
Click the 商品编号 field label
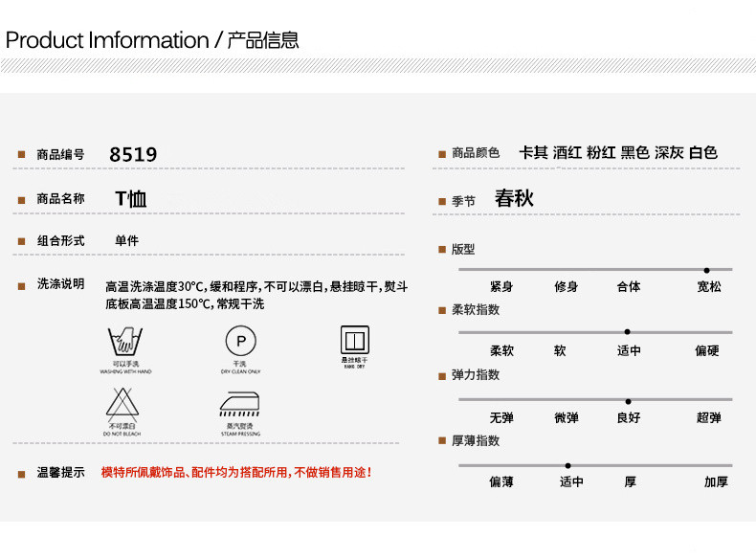click(x=60, y=154)
